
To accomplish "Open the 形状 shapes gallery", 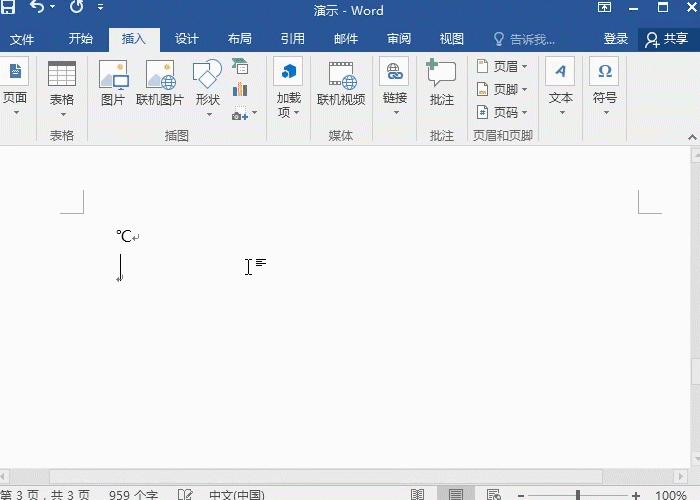I will tap(208, 88).
